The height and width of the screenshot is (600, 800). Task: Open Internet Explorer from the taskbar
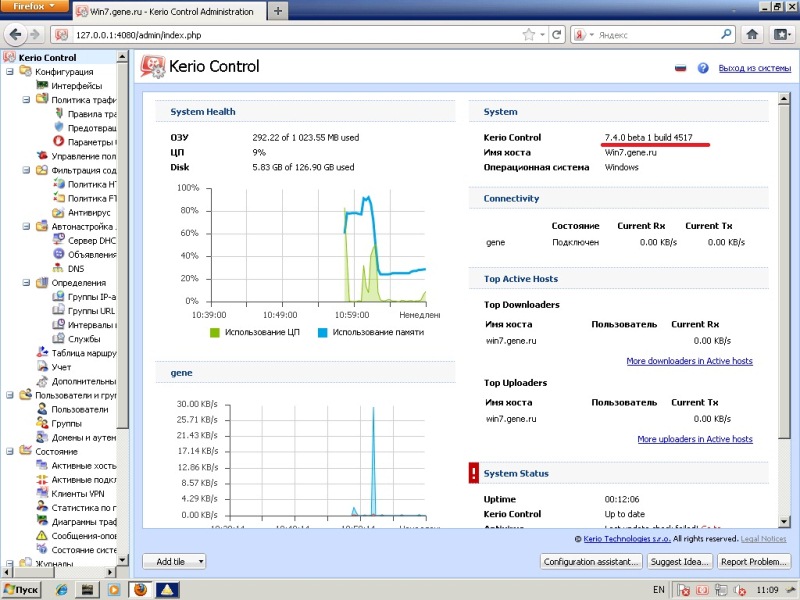pyautogui.click(x=62, y=590)
